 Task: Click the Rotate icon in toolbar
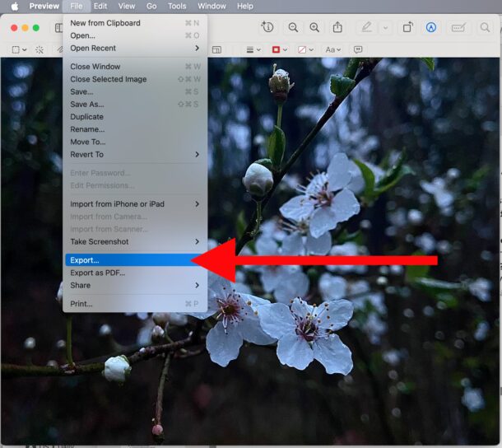(407, 27)
